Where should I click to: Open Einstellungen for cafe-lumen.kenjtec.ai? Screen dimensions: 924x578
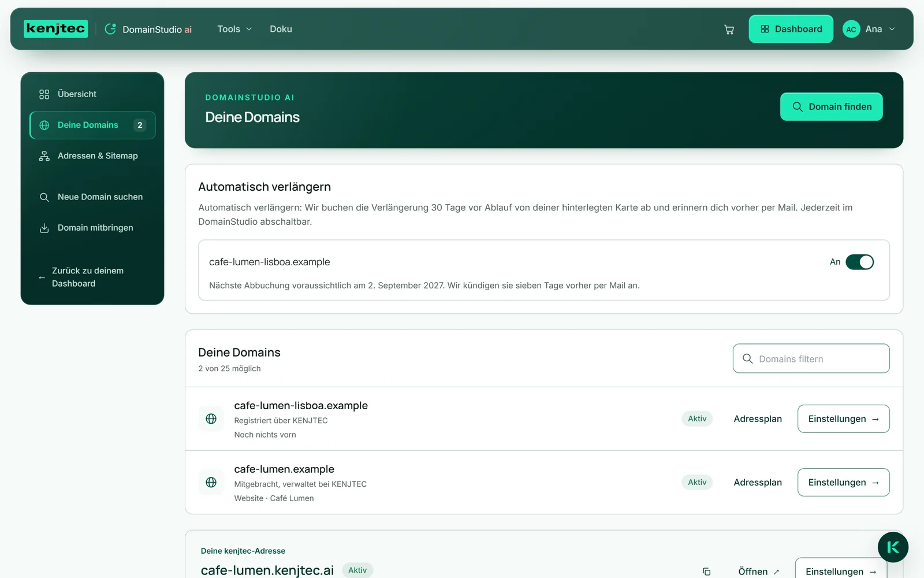pos(841,569)
